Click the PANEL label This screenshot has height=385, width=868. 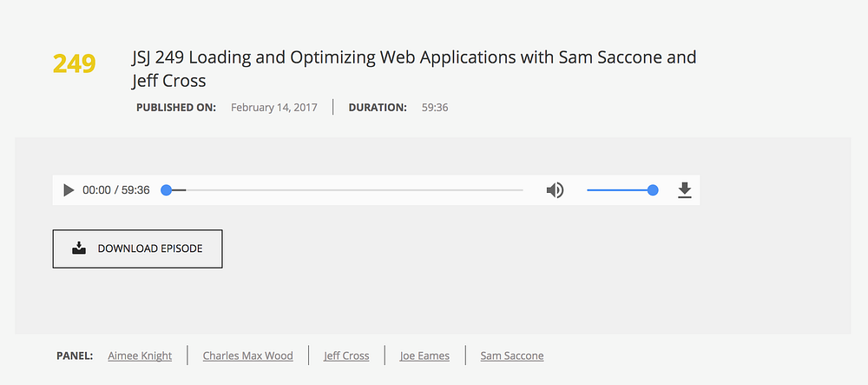click(75, 355)
